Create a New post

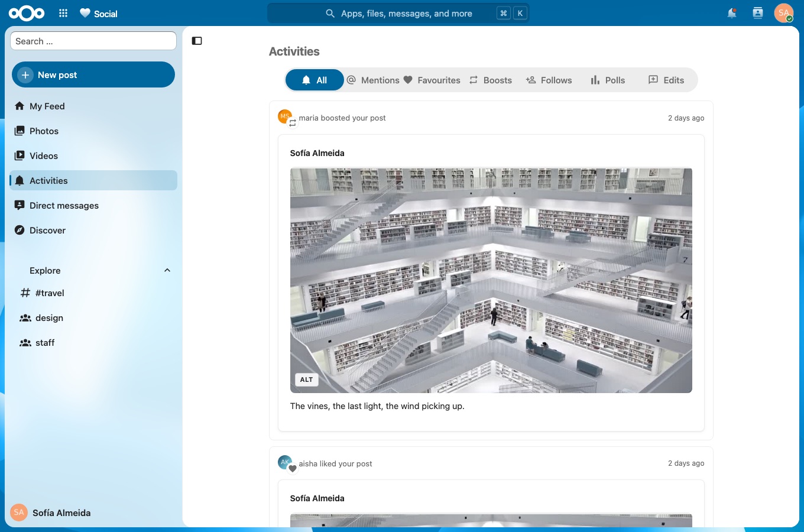[93, 74]
